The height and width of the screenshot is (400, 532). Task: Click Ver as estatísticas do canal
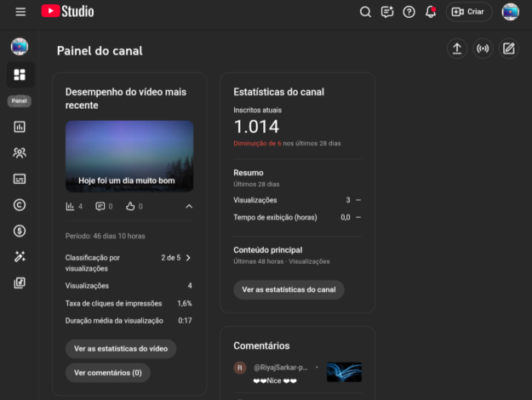pyautogui.click(x=289, y=289)
